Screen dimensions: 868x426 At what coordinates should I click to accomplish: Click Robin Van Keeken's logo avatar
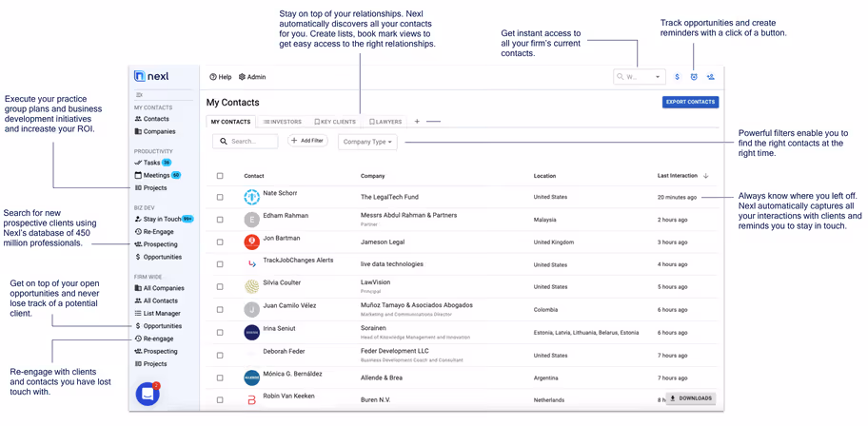[x=251, y=399]
